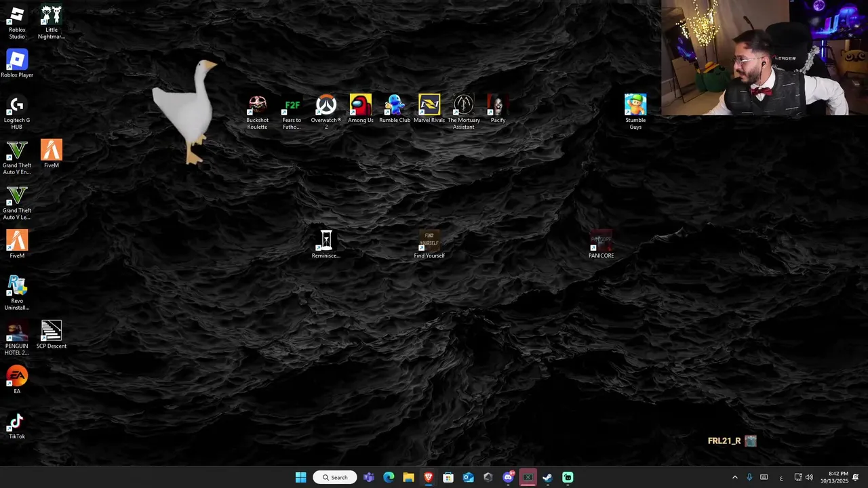The height and width of the screenshot is (488, 868).
Task: Launch Brave browser from taskbar
Action: (428, 477)
